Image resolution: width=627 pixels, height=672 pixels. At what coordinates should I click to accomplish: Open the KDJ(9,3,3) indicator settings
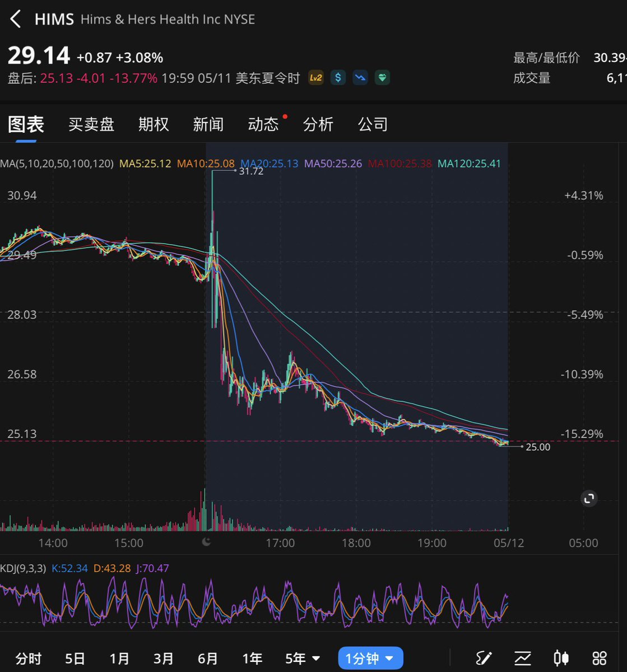point(22,568)
